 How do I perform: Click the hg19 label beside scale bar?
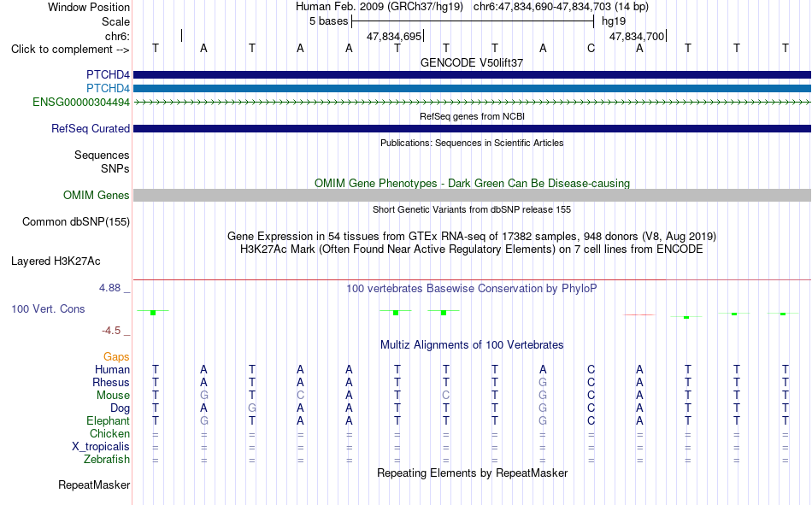pyautogui.click(x=614, y=21)
